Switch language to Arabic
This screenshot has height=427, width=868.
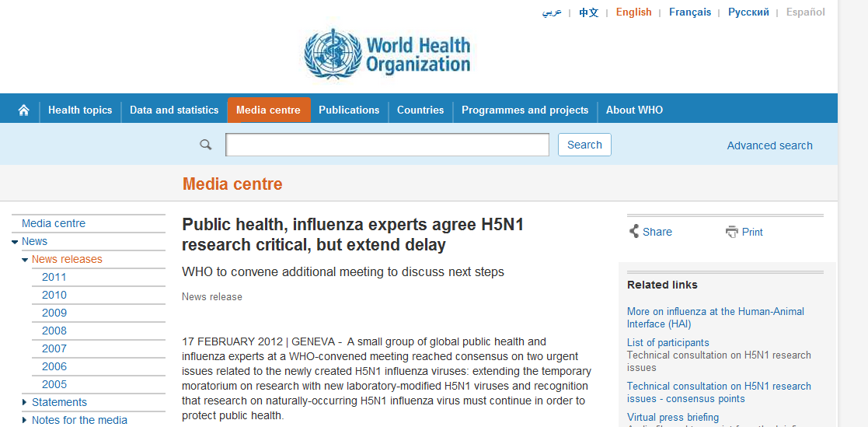(x=552, y=12)
